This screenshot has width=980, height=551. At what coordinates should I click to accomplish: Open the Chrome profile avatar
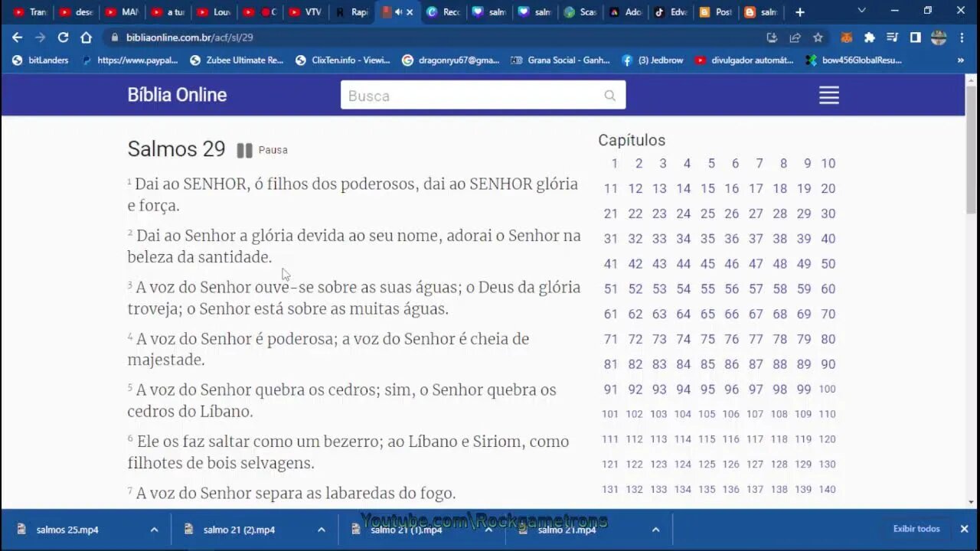(939, 37)
